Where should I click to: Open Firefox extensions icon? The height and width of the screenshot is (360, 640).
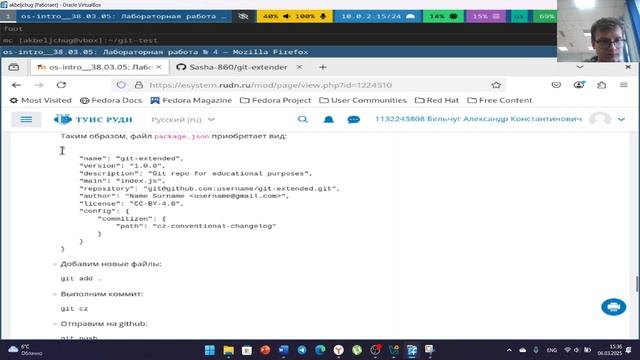tap(601, 85)
